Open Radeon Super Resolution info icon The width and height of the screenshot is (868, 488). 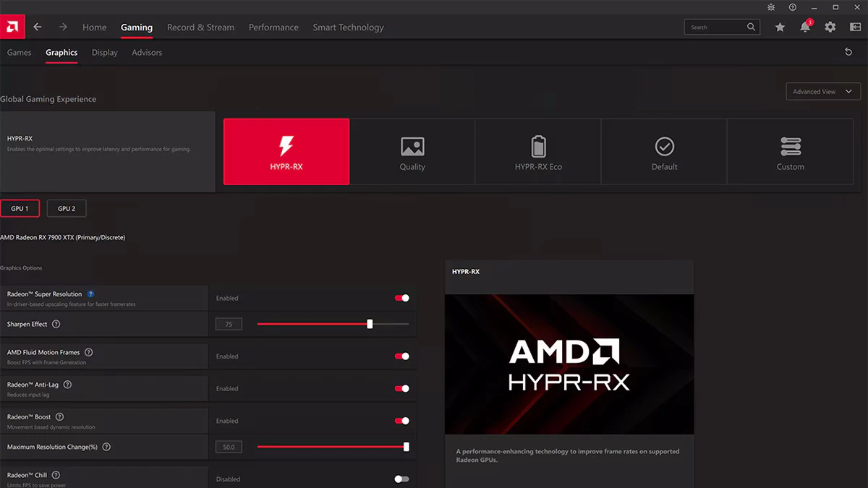[90, 294]
